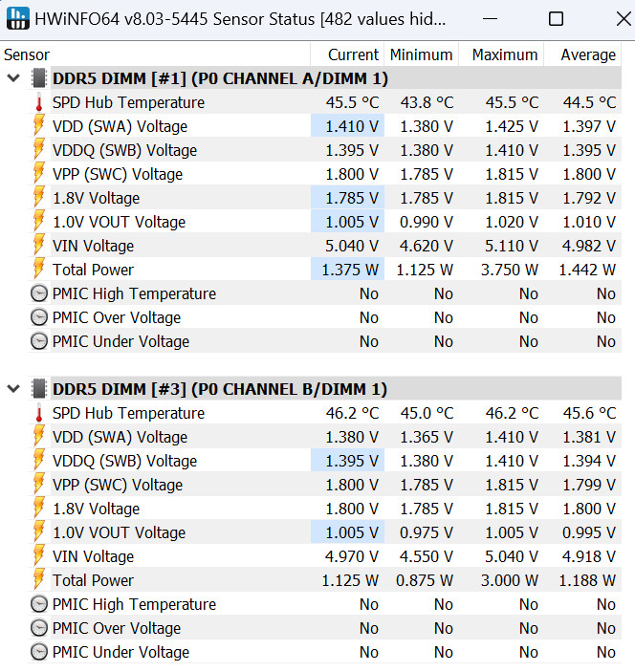
Task: Click lightning icon next to DIMM [#3] VIN Voltage
Action: click(39, 555)
